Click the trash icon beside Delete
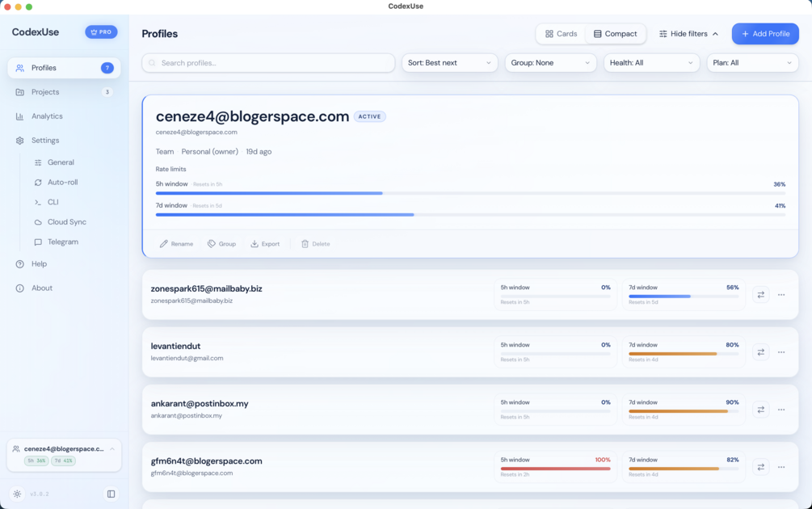Viewport: 812px width, 509px height. click(x=305, y=244)
